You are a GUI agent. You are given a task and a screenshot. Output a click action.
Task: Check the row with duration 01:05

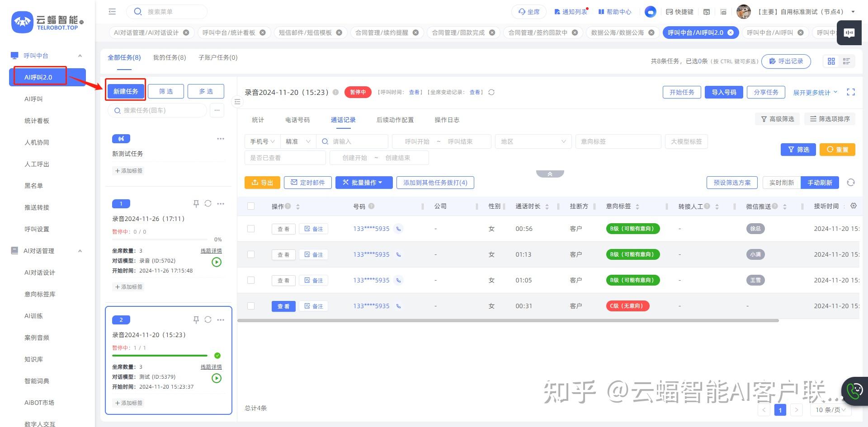[251, 280]
